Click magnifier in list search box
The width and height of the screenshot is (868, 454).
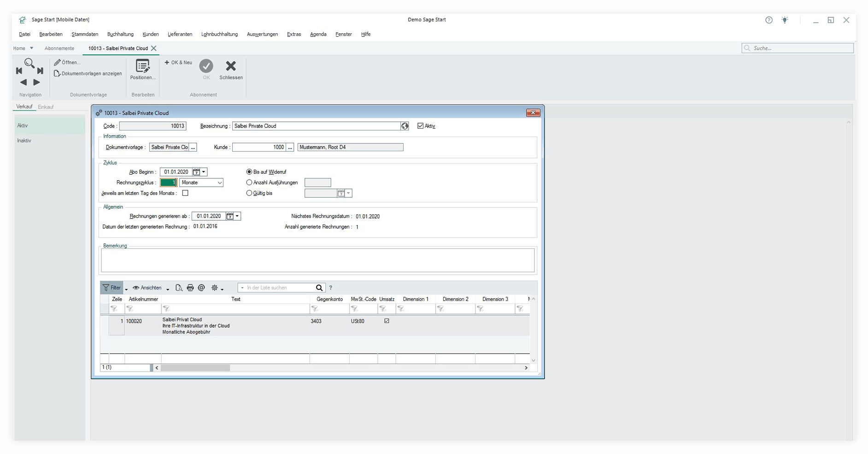point(319,288)
